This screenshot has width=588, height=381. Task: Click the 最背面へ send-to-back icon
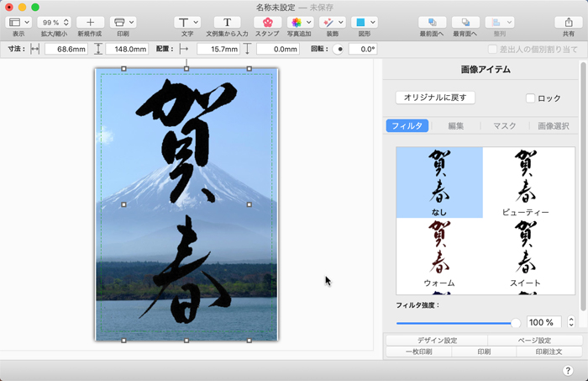click(465, 23)
